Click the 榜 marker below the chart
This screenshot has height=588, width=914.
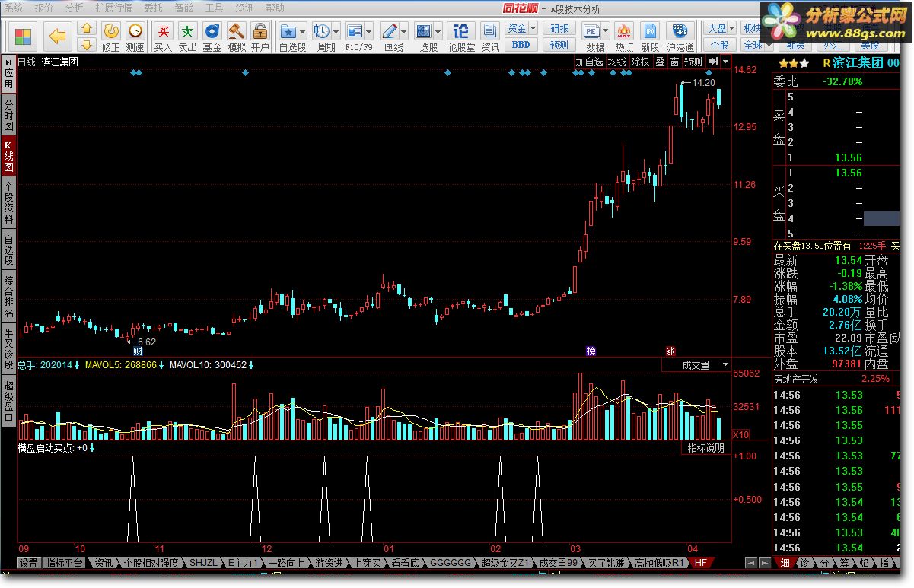pyautogui.click(x=591, y=351)
